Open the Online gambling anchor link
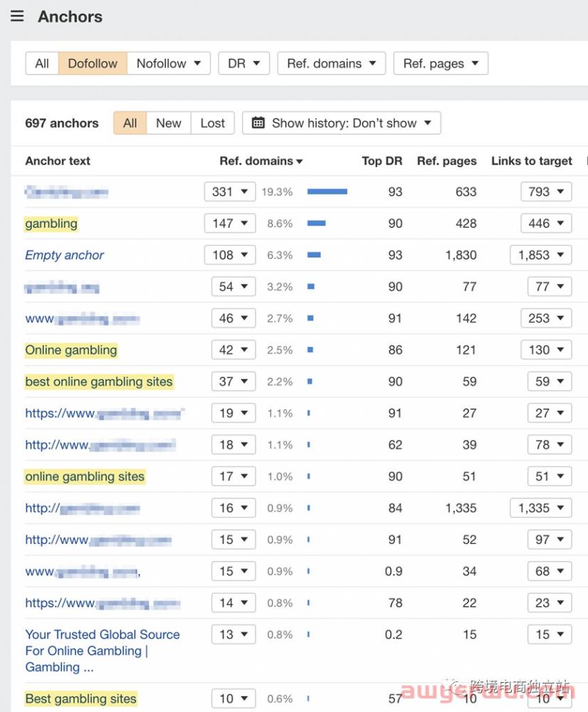Viewport: 588px width, 712px height. click(x=71, y=350)
